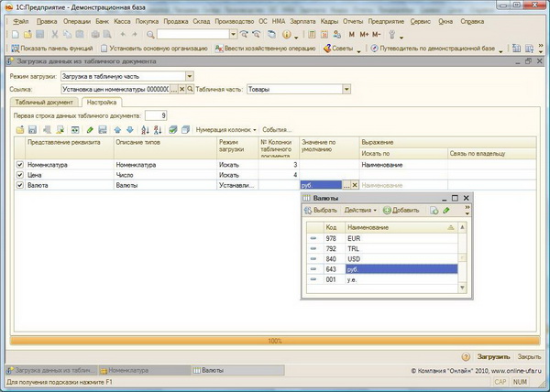Move row down with blue down arrow
The width and height of the screenshot is (550, 392).
(x=130, y=130)
